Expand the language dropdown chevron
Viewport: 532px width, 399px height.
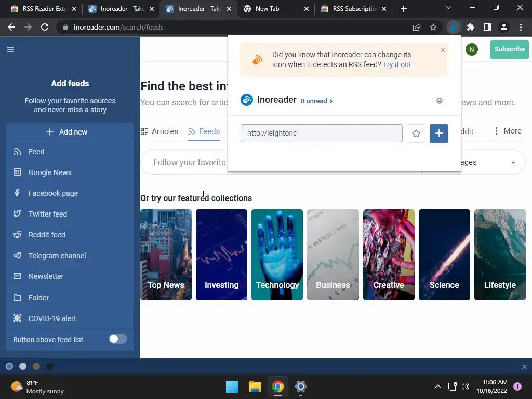[x=513, y=162]
